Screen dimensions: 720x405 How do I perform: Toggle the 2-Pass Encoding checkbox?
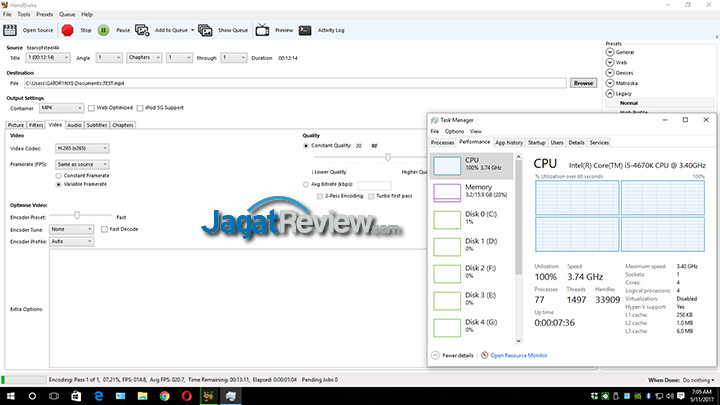tap(320, 196)
